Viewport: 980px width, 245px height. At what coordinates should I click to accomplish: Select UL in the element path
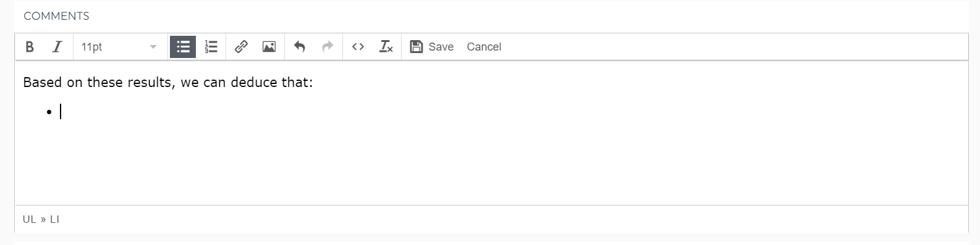click(29, 219)
